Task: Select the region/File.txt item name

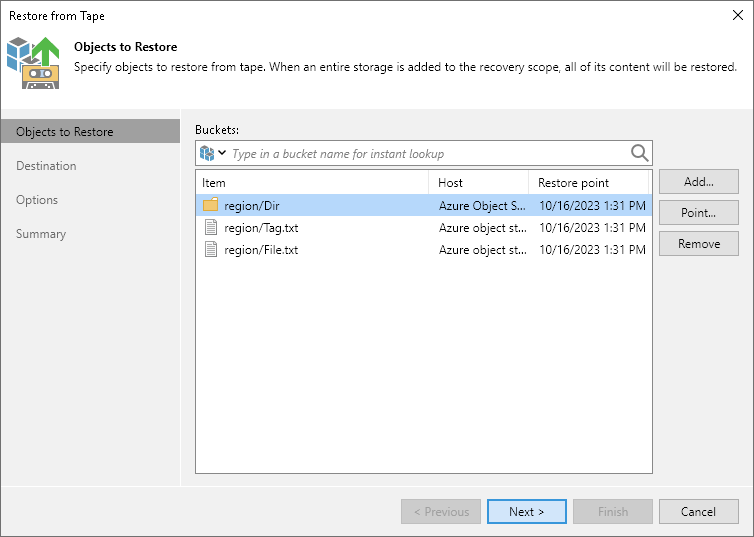Action: 261,250
